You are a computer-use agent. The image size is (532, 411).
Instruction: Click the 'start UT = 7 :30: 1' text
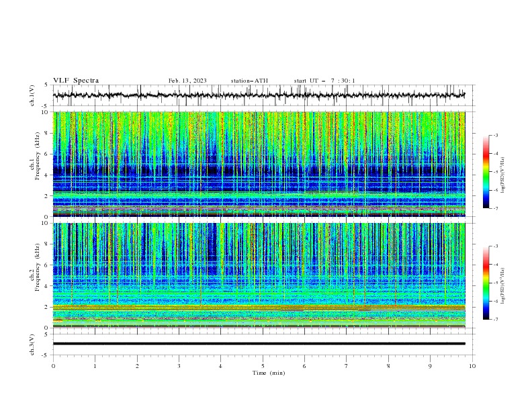pos(324,81)
